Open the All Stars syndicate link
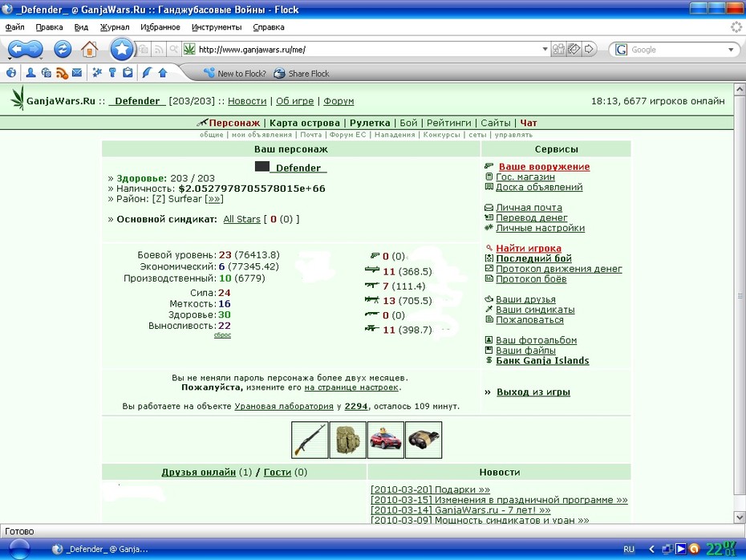Viewport: 746px width, 560px height. [241, 219]
